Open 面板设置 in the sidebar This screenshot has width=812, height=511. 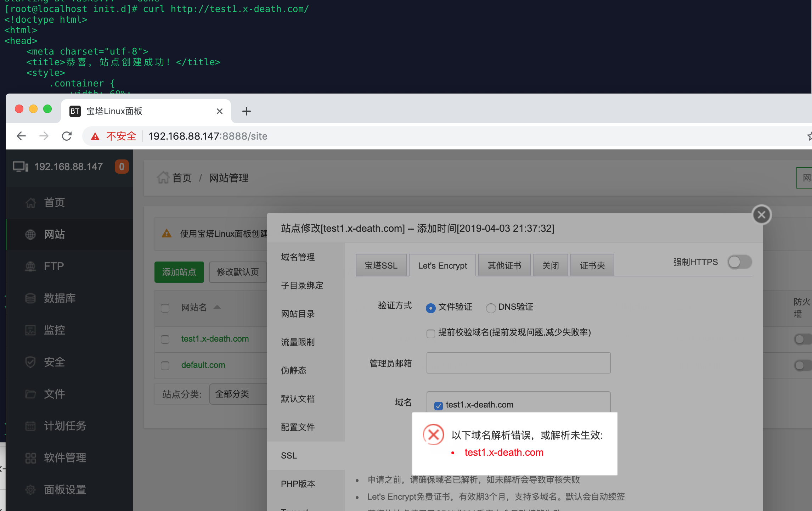69,490
